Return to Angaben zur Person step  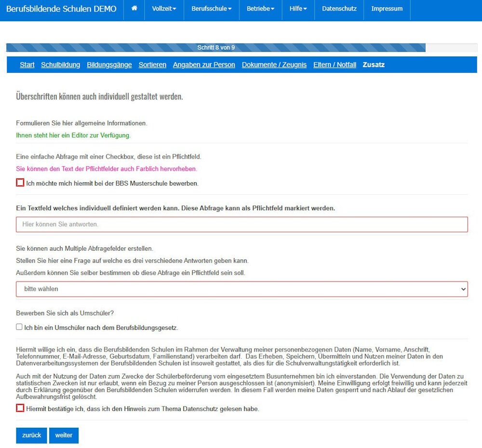click(204, 65)
